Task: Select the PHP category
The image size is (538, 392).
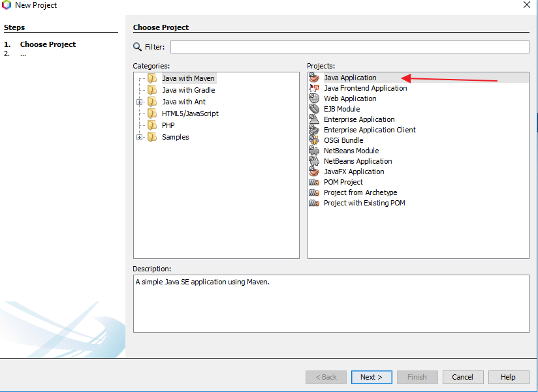Action: coord(168,125)
